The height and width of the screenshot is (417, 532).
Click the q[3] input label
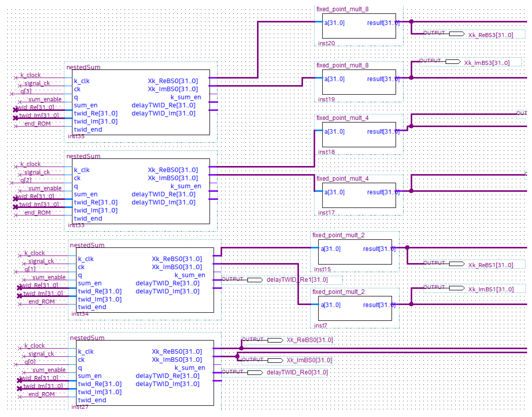click(26, 91)
